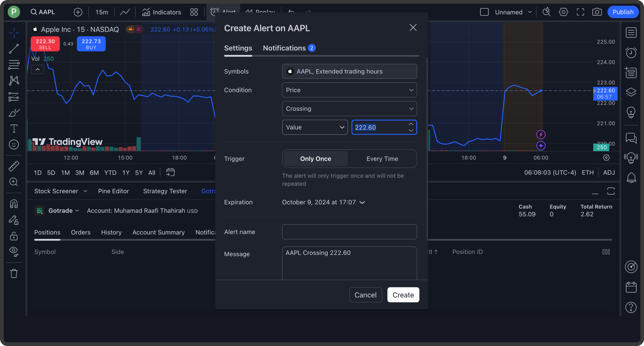
Task: Select Only Once trigger toggle
Action: click(315, 159)
